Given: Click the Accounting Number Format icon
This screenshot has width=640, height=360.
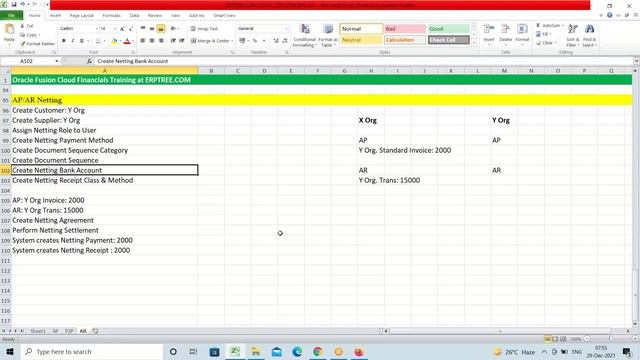Looking at the screenshot, I should point(242,41).
